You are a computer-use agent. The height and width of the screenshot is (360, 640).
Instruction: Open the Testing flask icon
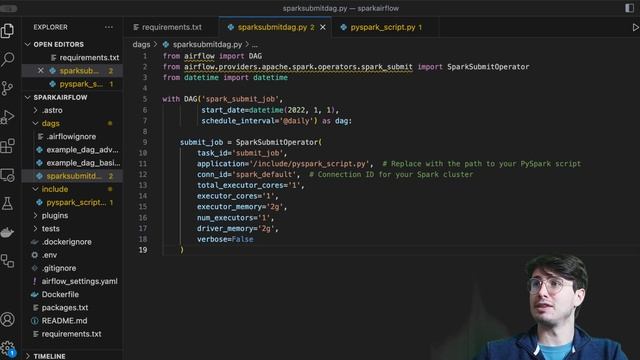(x=8, y=204)
